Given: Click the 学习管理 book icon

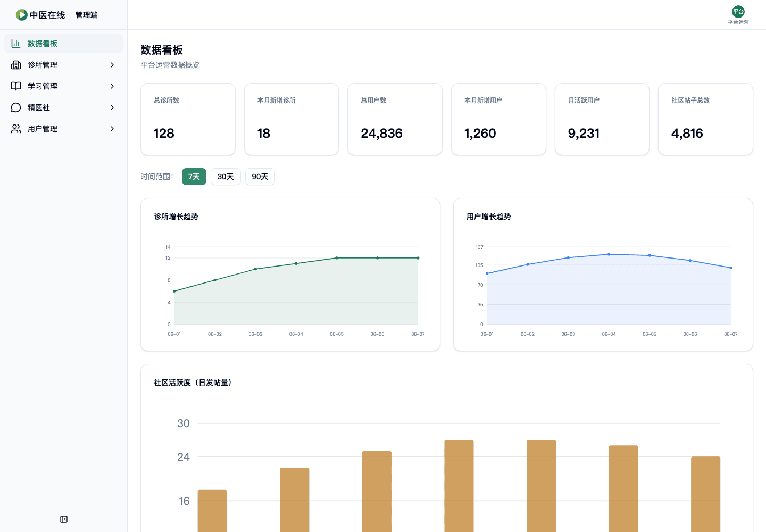Looking at the screenshot, I should pos(16,86).
